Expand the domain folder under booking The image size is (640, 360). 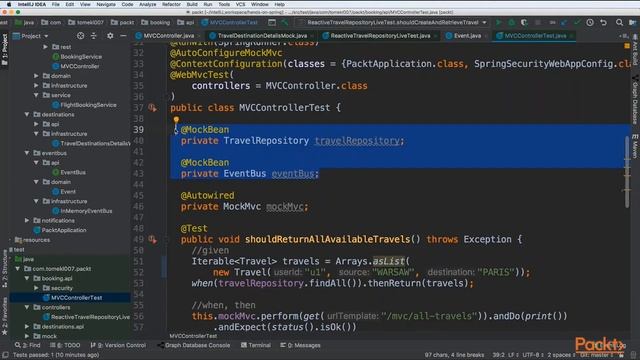[x=36, y=76]
